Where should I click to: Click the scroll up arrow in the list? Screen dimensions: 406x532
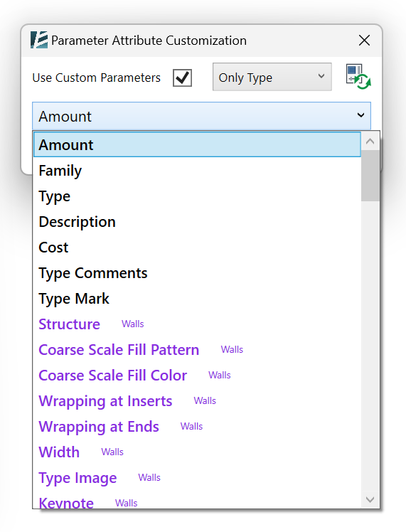point(370,141)
